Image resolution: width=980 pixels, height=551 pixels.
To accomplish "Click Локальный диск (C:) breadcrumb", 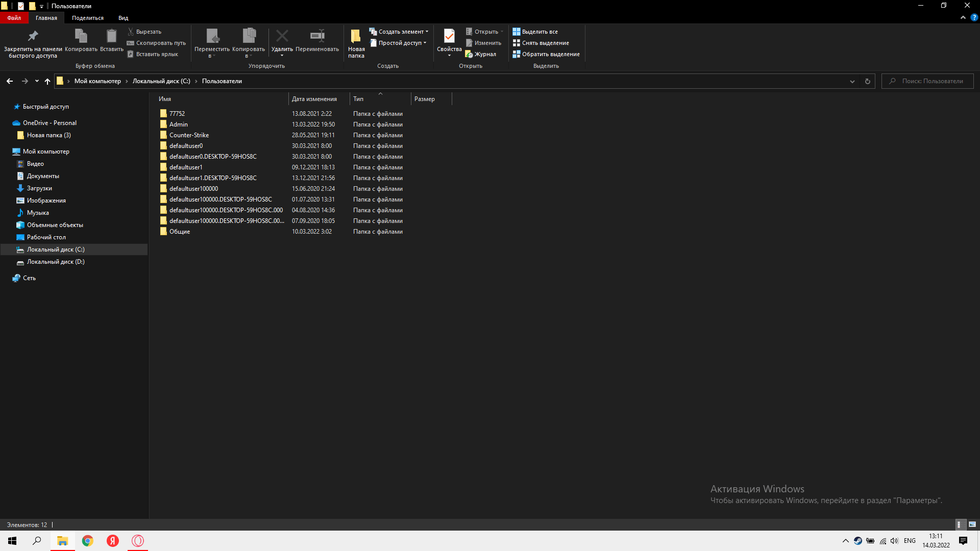I will (161, 81).
